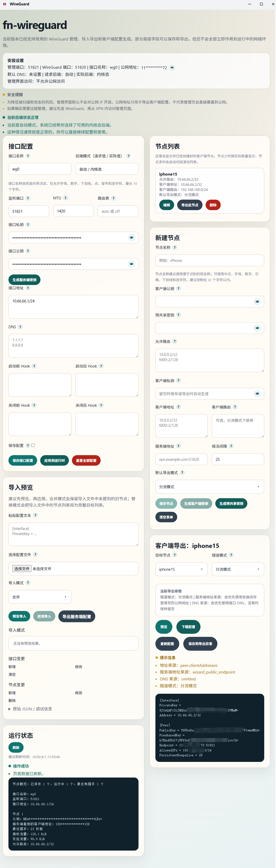Click the 清空表单 button
The image size is (276, 868).
[166, 517]
